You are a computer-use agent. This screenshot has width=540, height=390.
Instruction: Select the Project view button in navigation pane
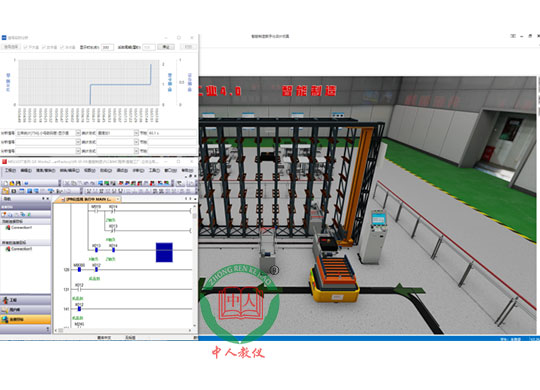coord(25,300)
